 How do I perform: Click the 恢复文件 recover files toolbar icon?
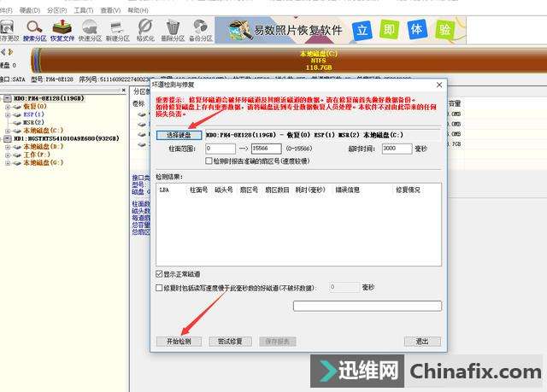pyautogui.click(x=62, y=31)
